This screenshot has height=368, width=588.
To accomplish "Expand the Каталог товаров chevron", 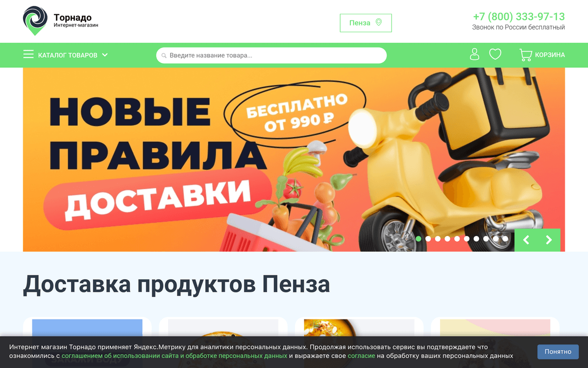I will pyautogui.click(x=105, y=55).
